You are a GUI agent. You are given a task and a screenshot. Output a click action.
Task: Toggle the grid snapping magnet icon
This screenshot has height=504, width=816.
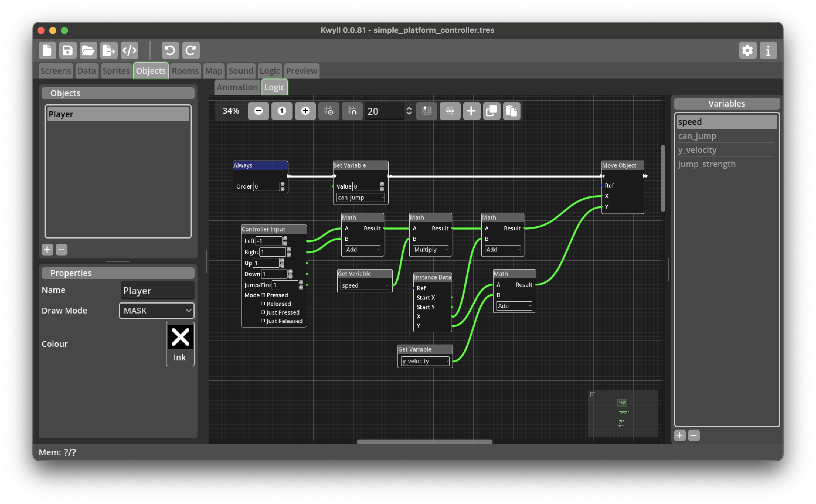pyautogui.click(x=352, y=111)
